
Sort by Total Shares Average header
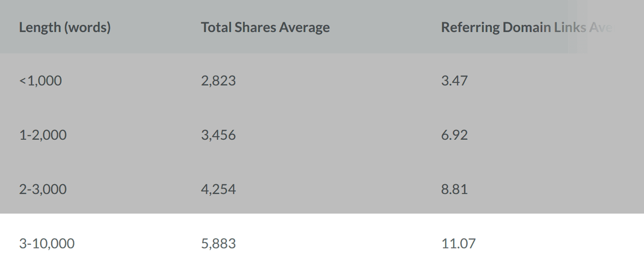click(x=265, y=28)
